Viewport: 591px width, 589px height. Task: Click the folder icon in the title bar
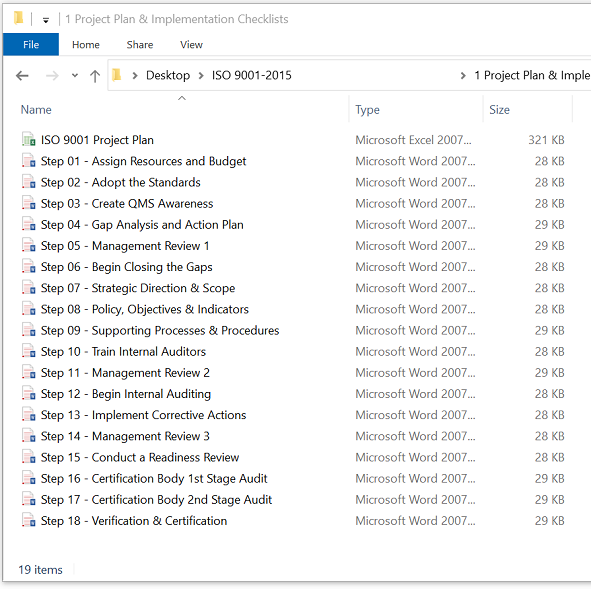18,18
